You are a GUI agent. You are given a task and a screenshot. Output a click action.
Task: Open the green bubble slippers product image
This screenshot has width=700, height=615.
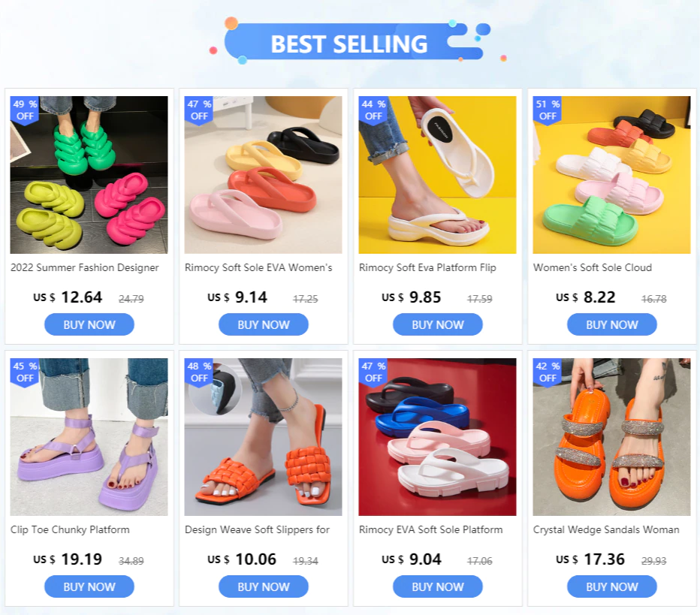coord(89,175)
